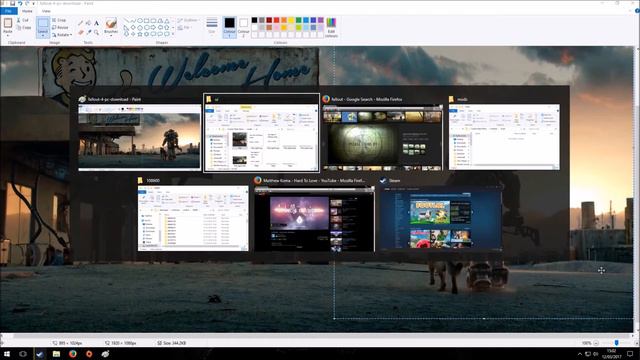
Task: Pick the Five-point star shape
Action: [140, 34]
